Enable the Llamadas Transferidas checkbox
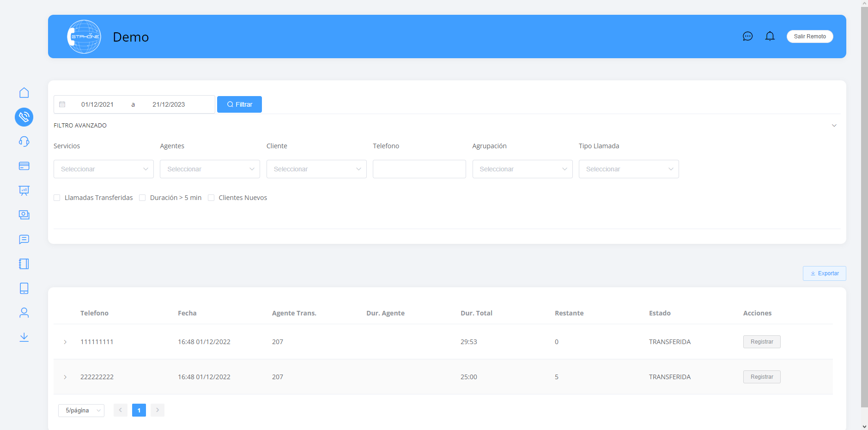The image size is (868, 430). coord(57,198)
